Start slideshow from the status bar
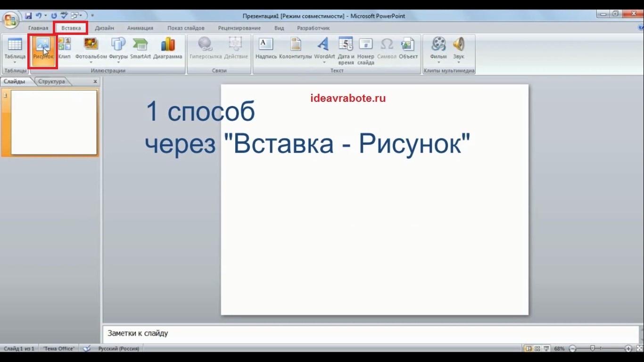Viewport: 644px width, 362px height. (x=546, y=348)
